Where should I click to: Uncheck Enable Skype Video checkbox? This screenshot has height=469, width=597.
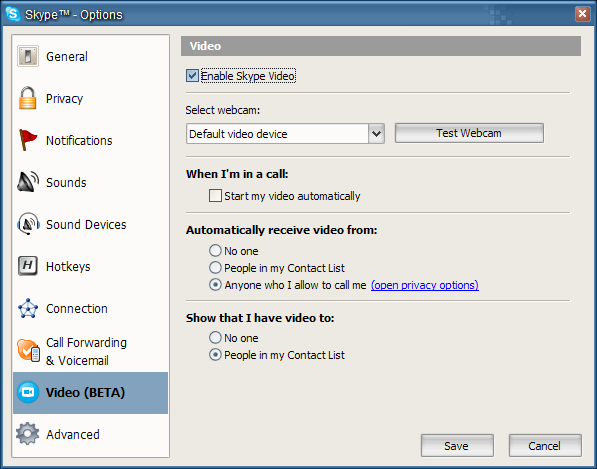pos(192,76)
